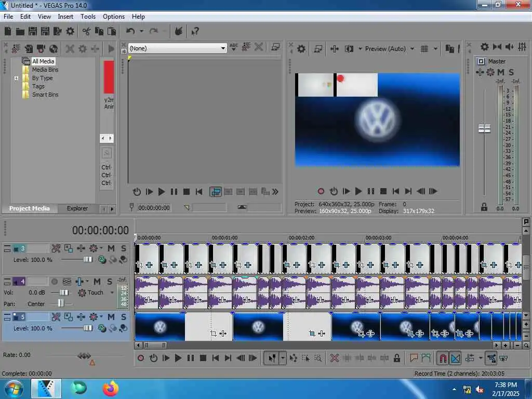This screenshot has width=532, height=399.
Task: Copy snapshot to clipboard in preview toolbar
Action: pos(449,49)
